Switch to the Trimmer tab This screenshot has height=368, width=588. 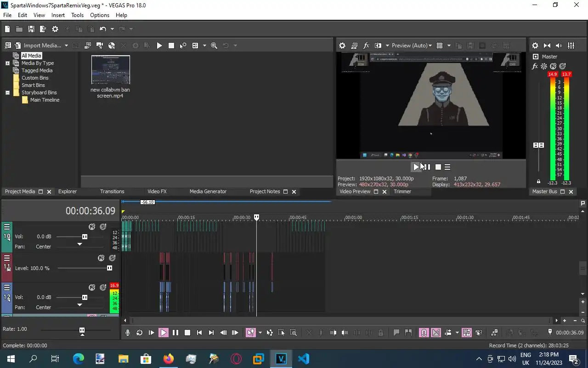pos(402,191)
